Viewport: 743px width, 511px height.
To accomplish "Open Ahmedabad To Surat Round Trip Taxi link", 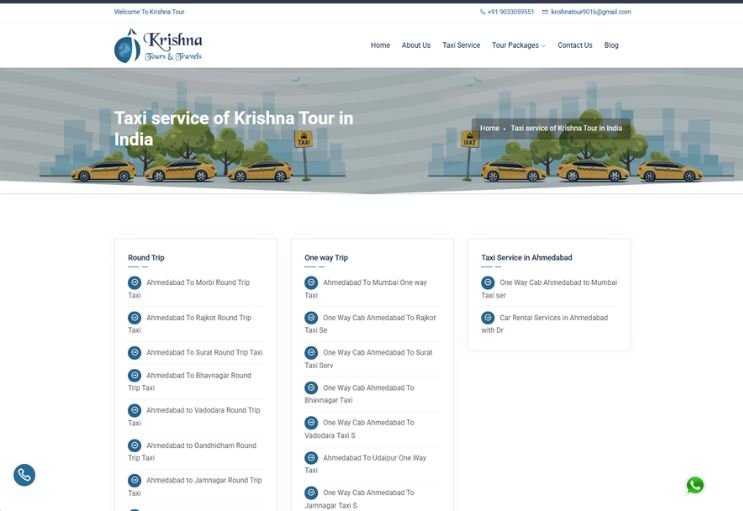I will tap(204, 353).
